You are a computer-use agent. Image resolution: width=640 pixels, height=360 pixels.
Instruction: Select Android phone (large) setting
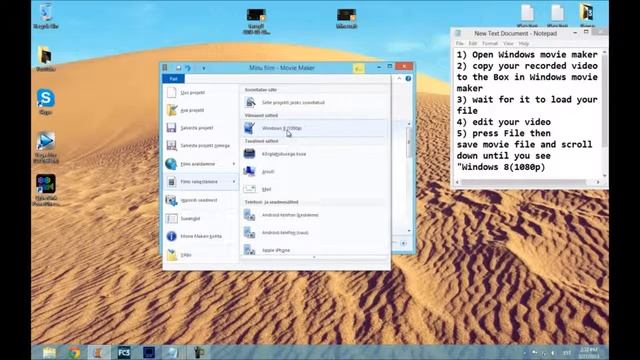[314, 232]
